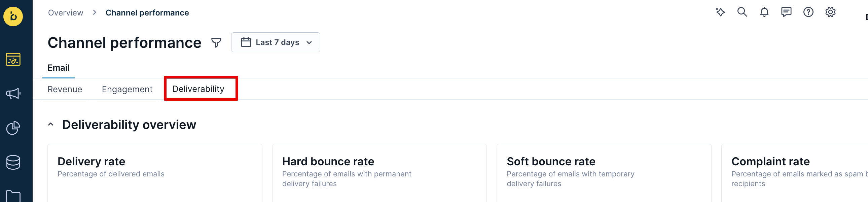The height and width of the screenshot is (202, 868).
Task: Collapse the Deliverability overview section
Action: 51,125
